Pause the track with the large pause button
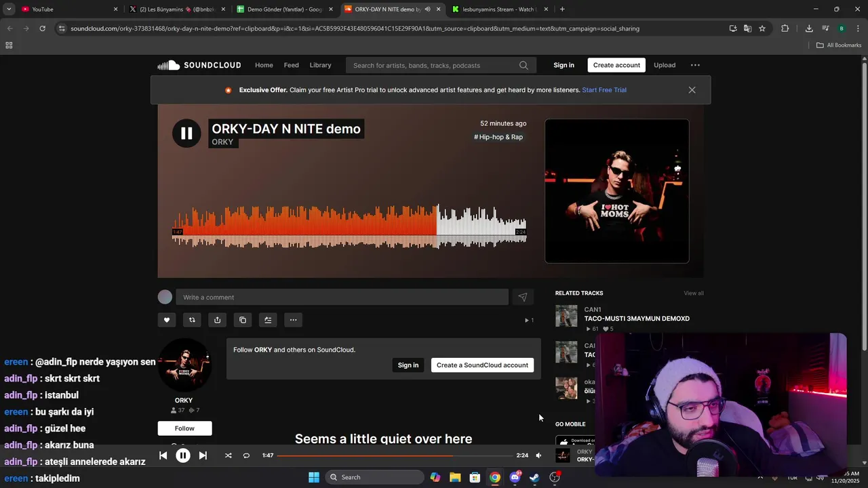 click(x=186, y=134)
